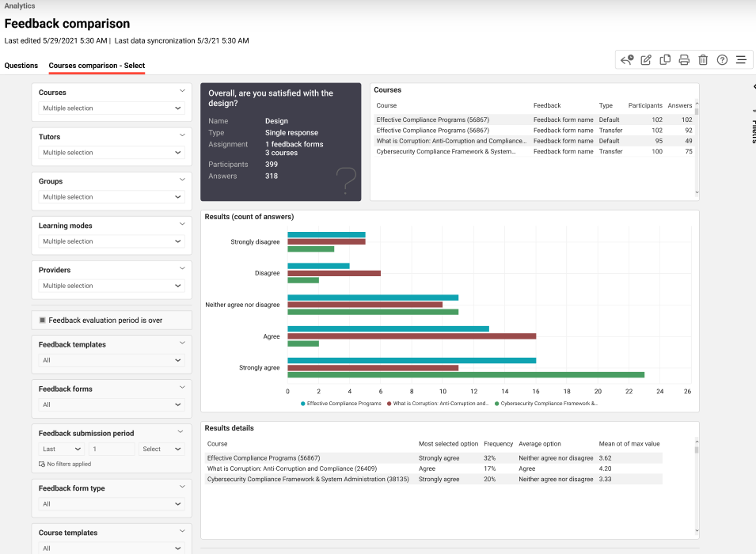
Task: Open the Courses multiple selection dropdown
Action: 112,108
